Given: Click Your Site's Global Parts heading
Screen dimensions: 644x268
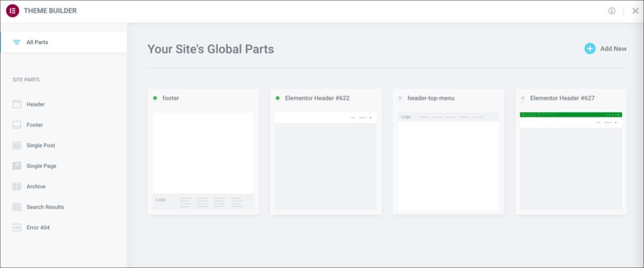Looking at the screenshot, I should click(211, 49).
